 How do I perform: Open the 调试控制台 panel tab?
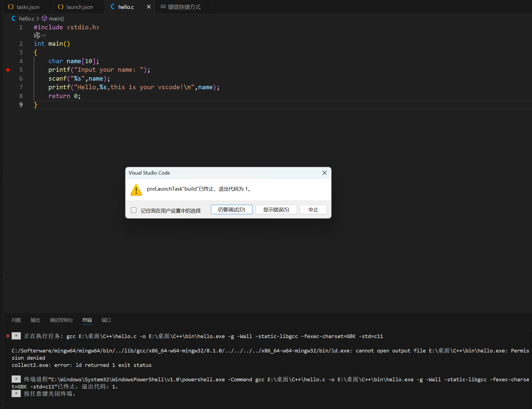pos(61,320)
